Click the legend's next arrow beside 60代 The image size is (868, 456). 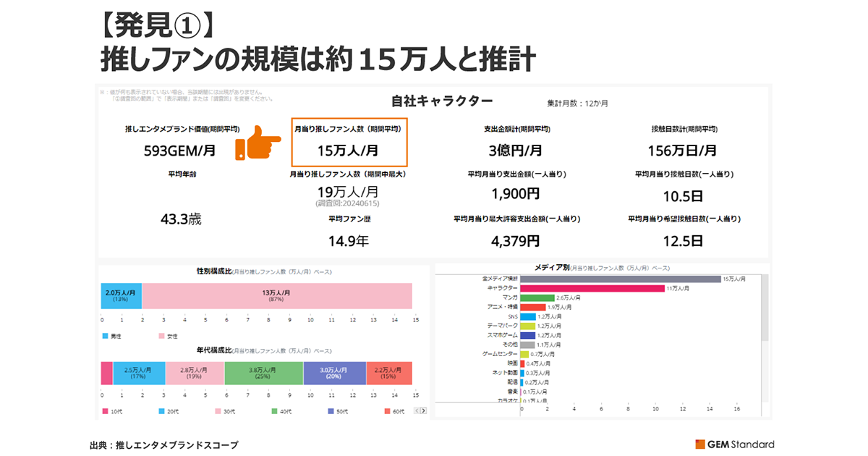pos(424,410)
